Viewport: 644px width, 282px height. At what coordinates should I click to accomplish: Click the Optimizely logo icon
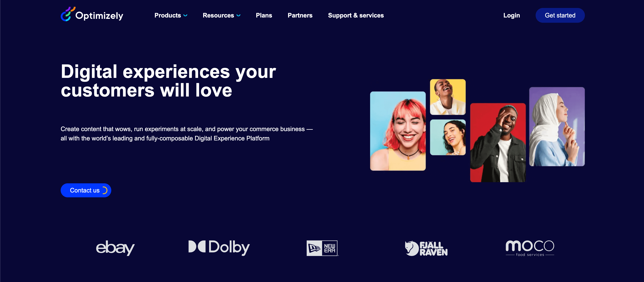[x=68, y=14]
